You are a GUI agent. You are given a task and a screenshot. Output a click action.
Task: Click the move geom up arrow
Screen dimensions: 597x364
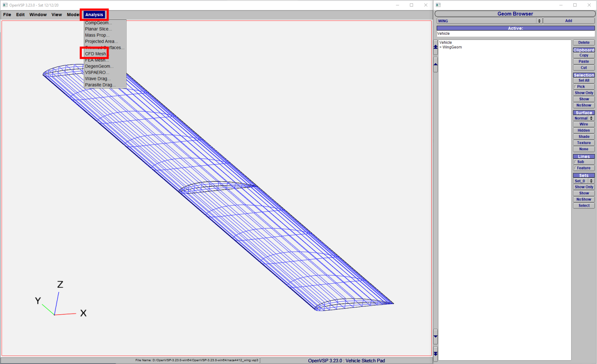coord(435,65)
